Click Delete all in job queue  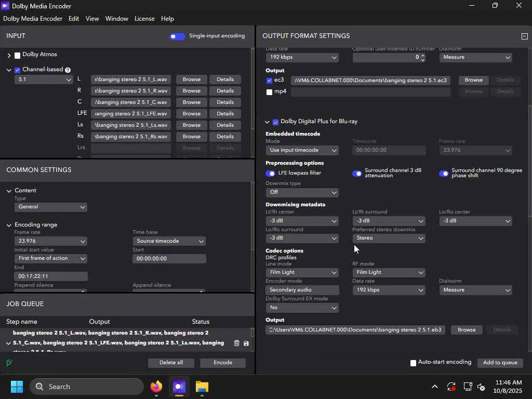(171, 363)
